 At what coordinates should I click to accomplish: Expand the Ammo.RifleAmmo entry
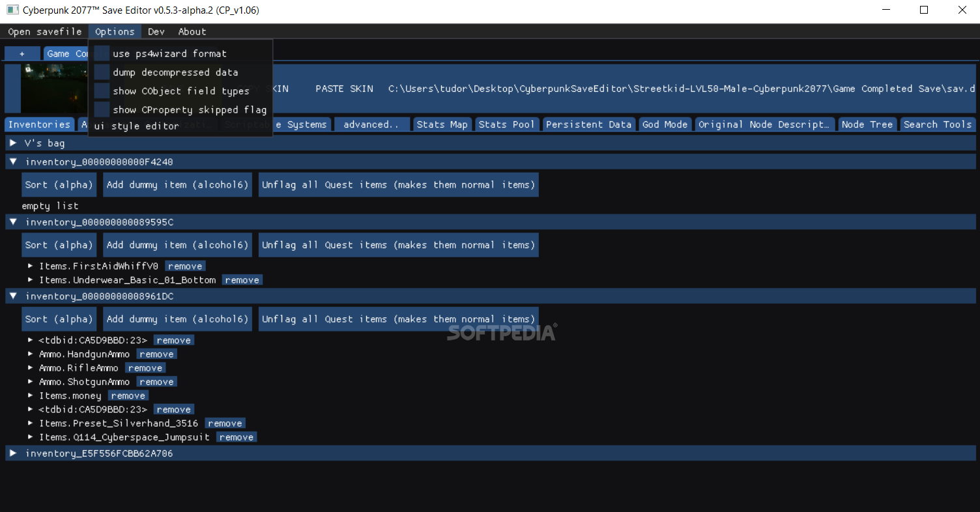click(x=31, y=368)
